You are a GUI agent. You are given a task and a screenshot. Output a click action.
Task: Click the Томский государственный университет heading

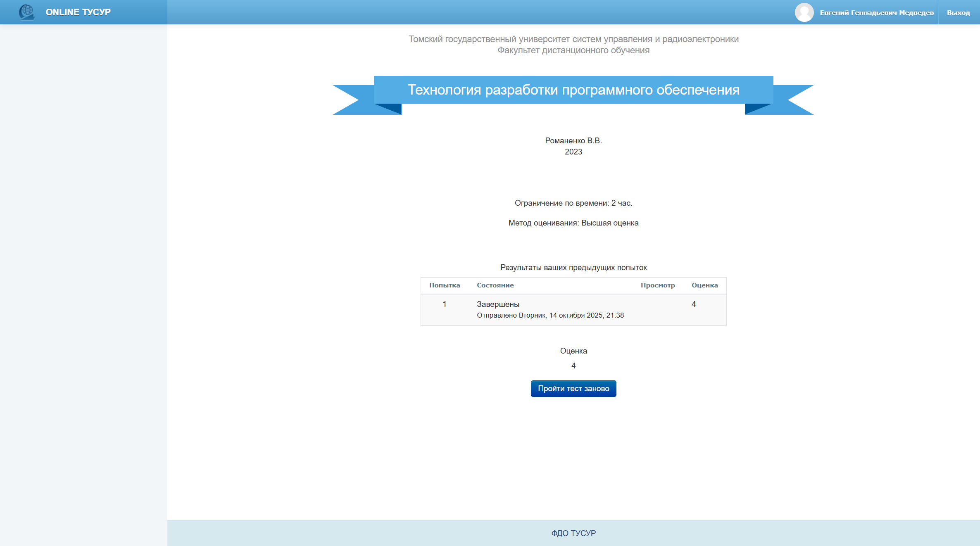point(573,39)
